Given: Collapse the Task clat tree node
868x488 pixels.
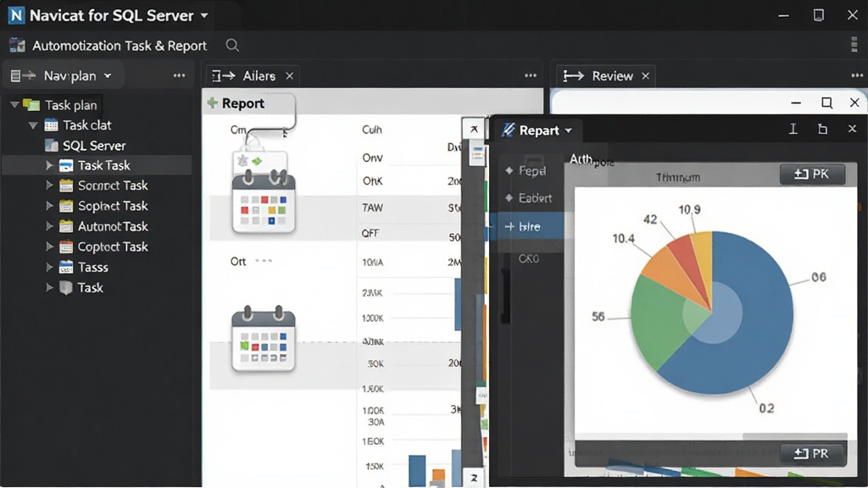Looking at the screenshot, I should [33, 125].
